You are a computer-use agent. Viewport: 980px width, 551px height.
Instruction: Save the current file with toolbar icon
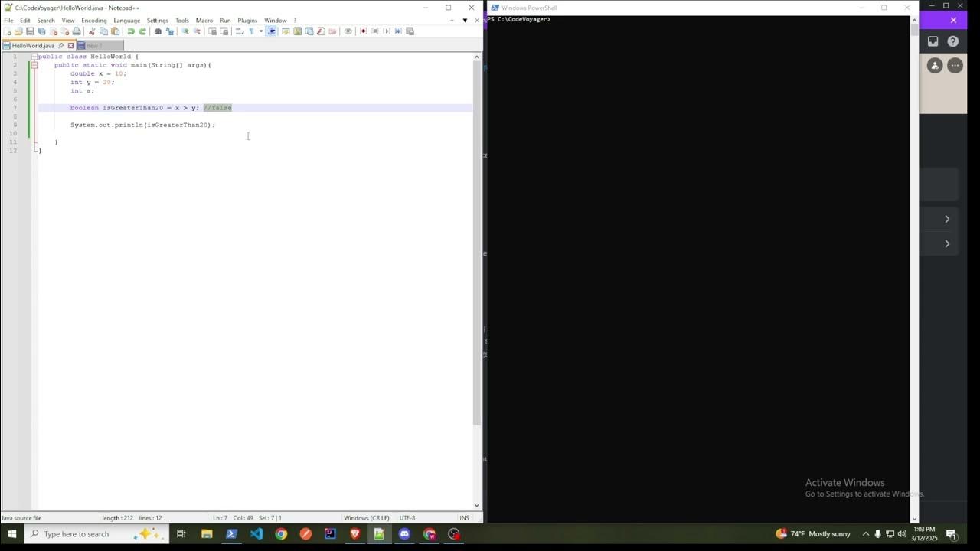(x=30, y=31)
